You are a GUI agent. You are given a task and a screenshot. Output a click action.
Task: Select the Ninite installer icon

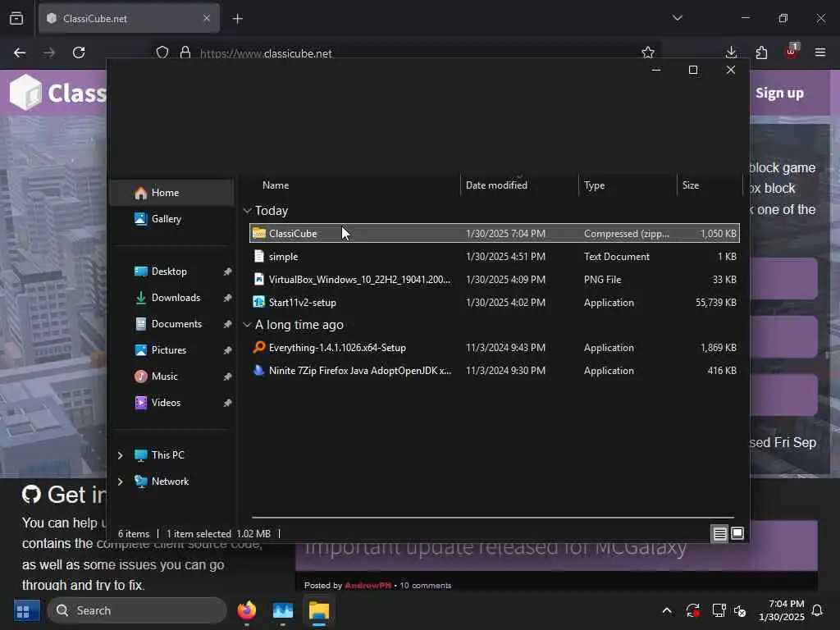pos(258,370)
